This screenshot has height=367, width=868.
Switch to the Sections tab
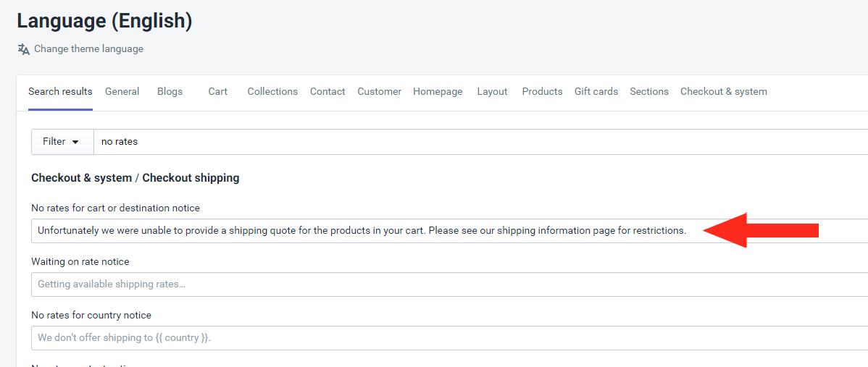[x=649, y=92]
